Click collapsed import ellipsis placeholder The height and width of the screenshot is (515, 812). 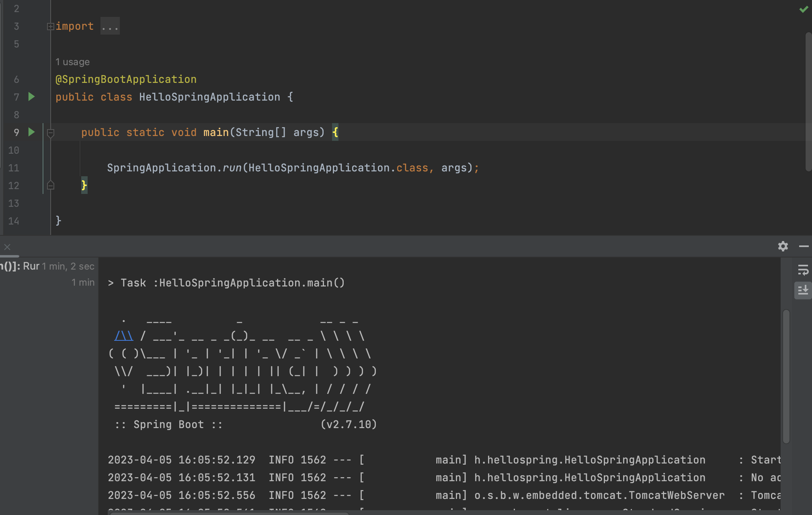[x=110, y=27]
